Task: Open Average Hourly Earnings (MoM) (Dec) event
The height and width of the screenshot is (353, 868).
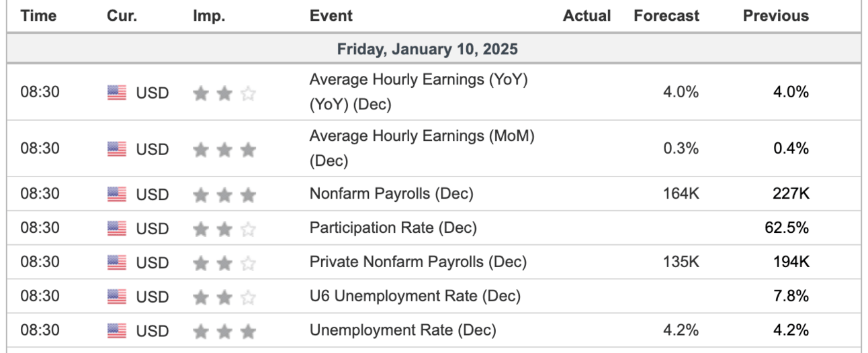Action: click(421, 148)
